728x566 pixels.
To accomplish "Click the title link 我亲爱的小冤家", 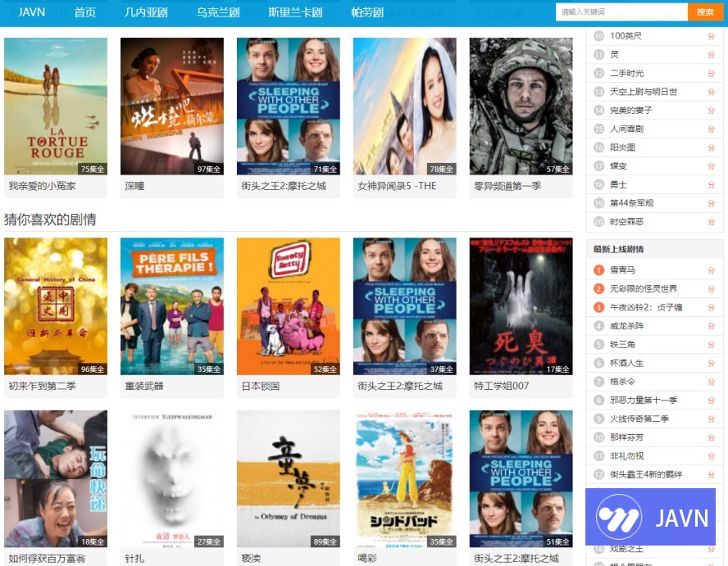I will click(x=43, y=186).
